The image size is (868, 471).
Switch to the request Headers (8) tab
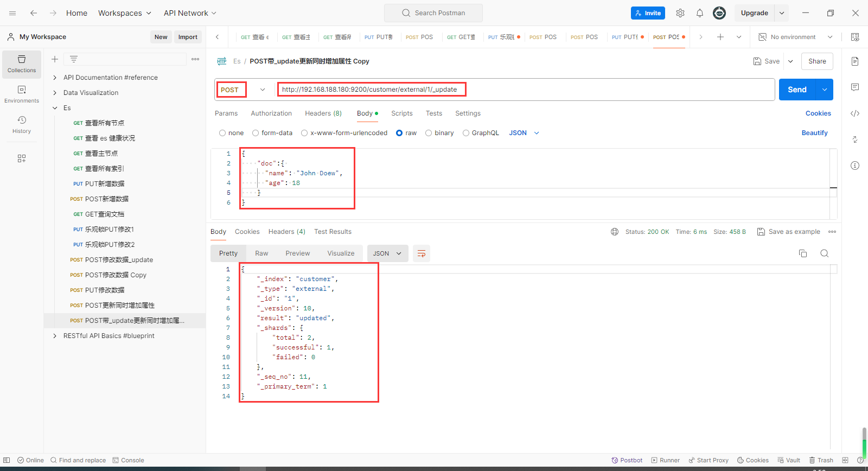(323, 113)
